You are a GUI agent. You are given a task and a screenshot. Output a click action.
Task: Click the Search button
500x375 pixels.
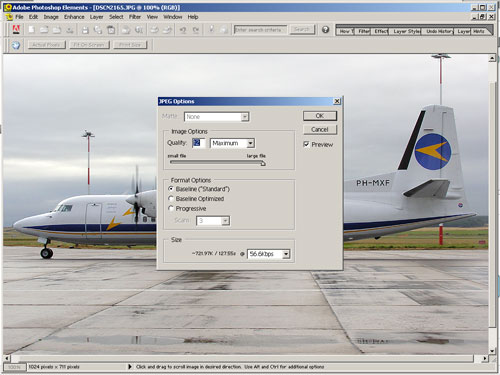click(302, 30)
